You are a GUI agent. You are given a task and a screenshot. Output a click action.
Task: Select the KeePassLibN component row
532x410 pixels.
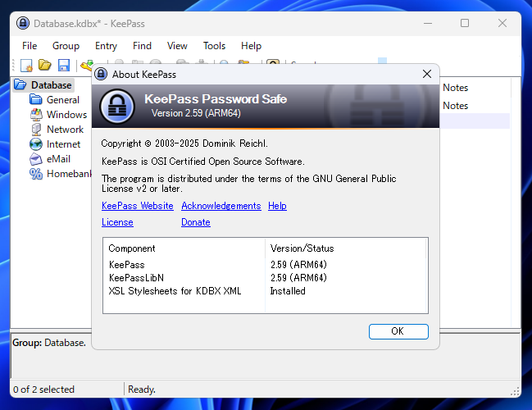265,278
